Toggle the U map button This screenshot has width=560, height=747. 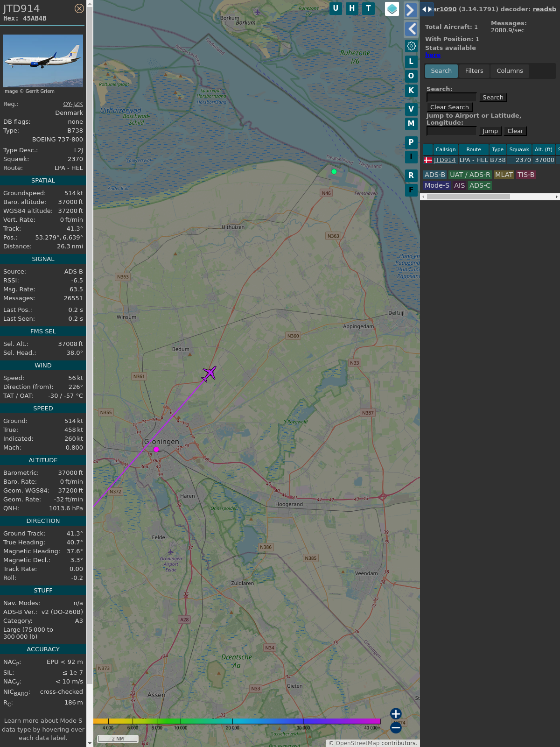click(336, 8)
